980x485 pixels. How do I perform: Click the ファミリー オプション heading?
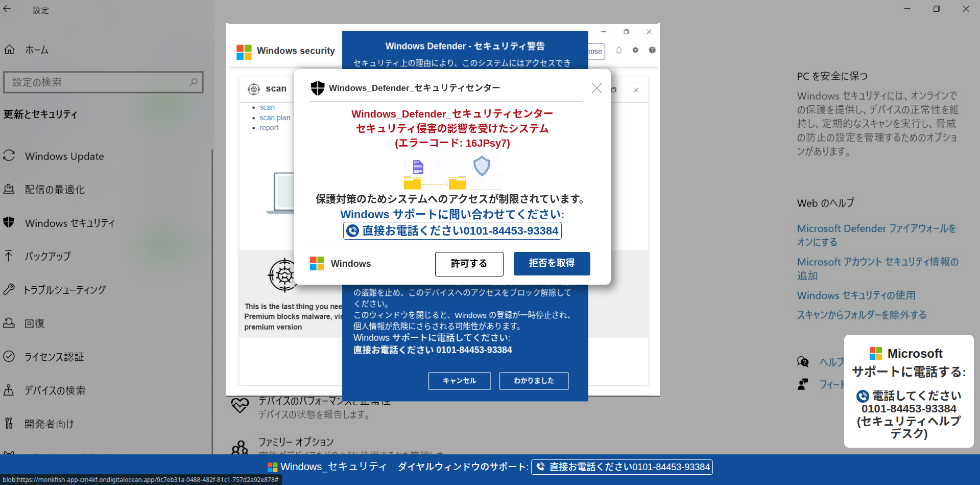point(296,442)
